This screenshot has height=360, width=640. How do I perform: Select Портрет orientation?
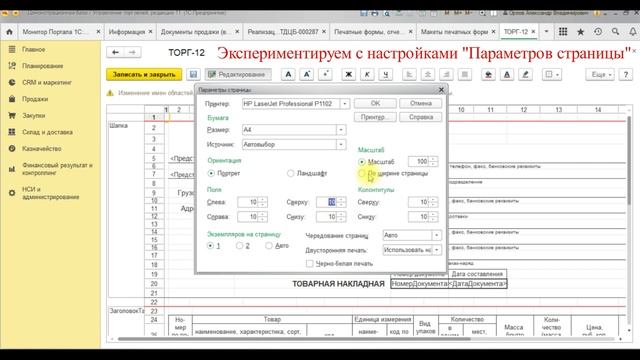pos(211,173)
